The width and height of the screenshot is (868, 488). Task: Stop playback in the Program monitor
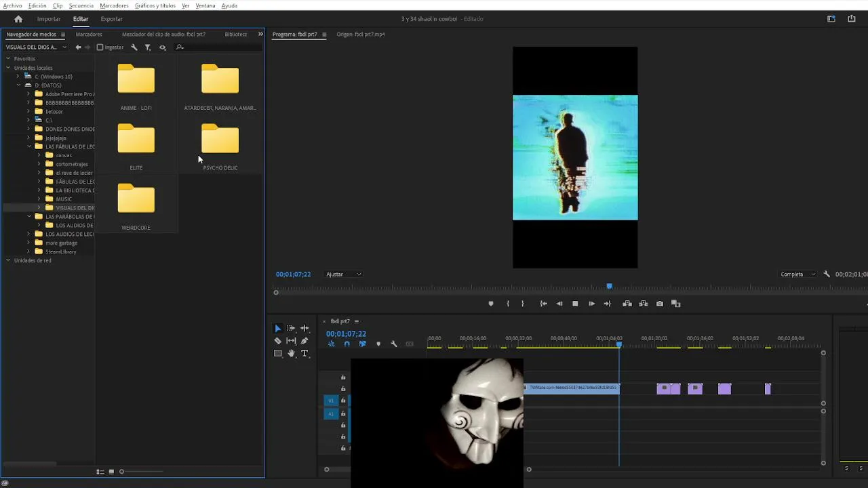tap(575, 304)
